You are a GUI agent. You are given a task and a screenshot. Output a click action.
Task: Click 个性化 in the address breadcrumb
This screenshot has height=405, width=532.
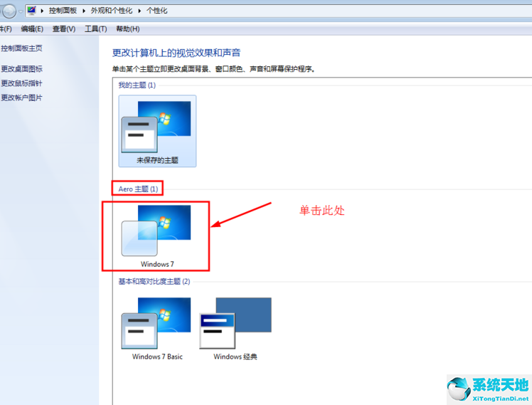(156, 11)
